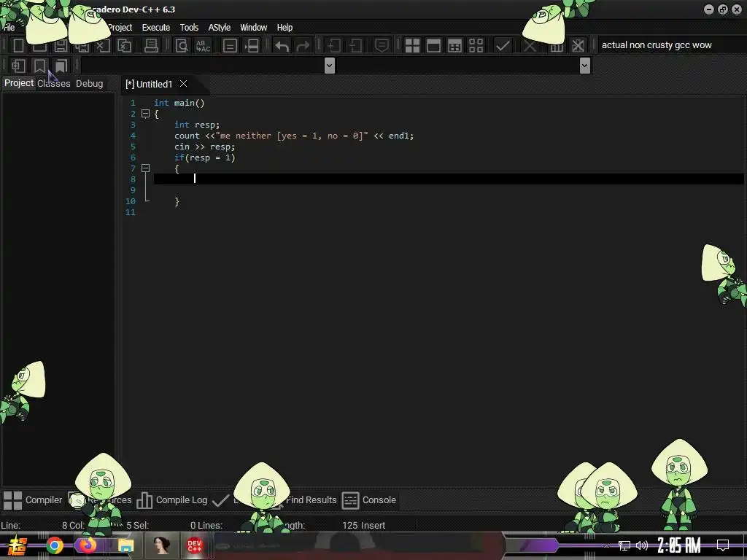
Task: Switch to the Project sidebar tab
Action: pos(19,83)
